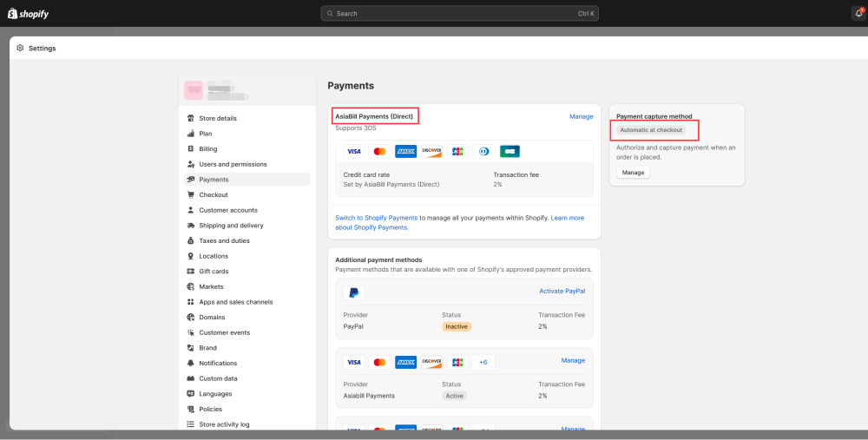The width and height of the screenshot is (868, 440).
Task: Manage AsiaBill Payments (Direct) provider
Action: pyautogui.click(x=582, y=117)
